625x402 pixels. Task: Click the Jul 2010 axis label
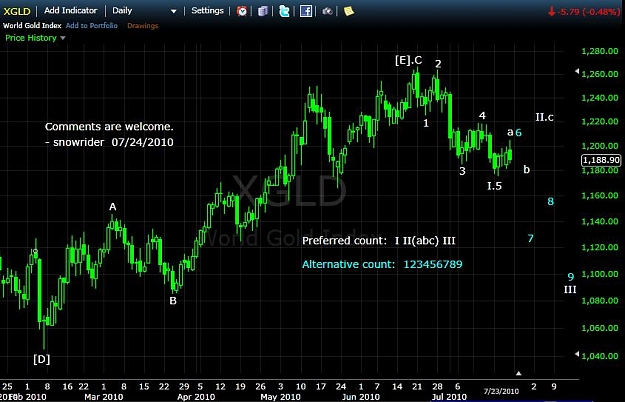click(x=449, y=397)
